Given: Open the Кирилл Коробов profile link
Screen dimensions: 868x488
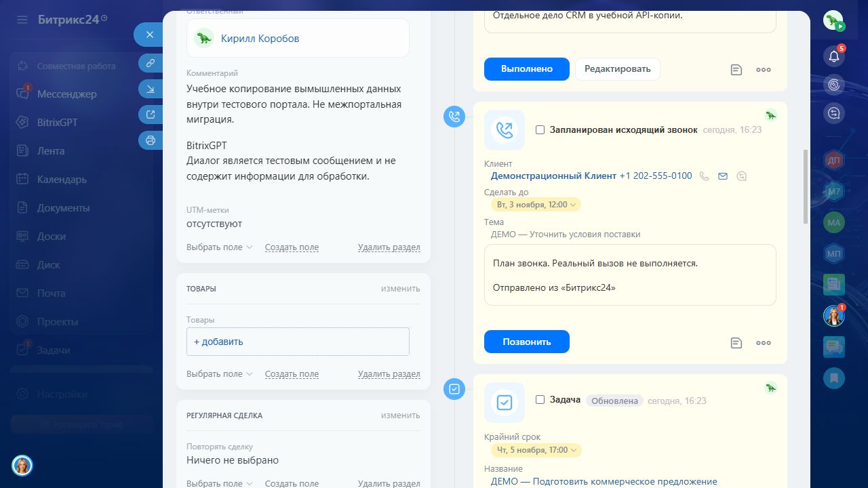Looking at the screenshot, I should pyautogui.click(x=260, y=39).
